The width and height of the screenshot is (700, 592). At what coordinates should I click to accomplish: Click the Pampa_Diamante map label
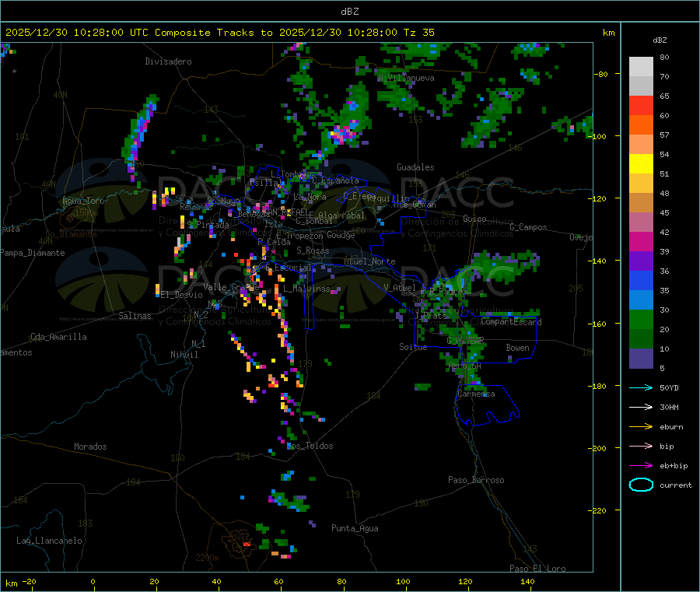click(33, 253)
